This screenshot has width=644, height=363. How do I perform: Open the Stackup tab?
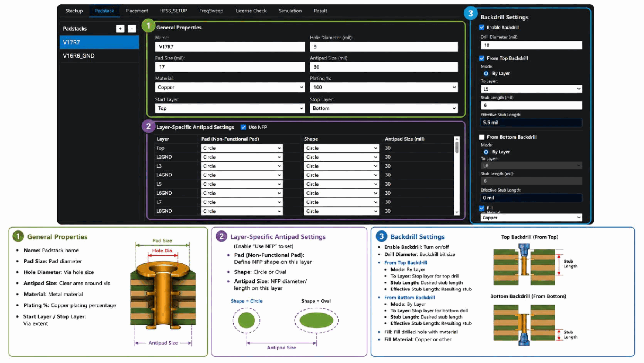coord(74,11)
